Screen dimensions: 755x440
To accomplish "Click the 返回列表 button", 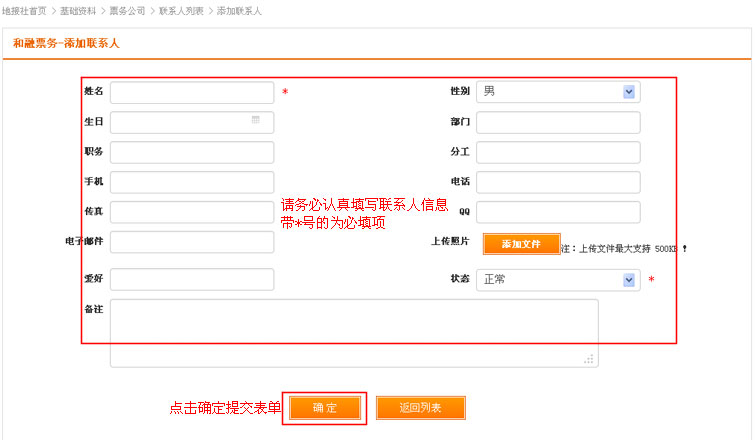I will (x=420, y=408).
